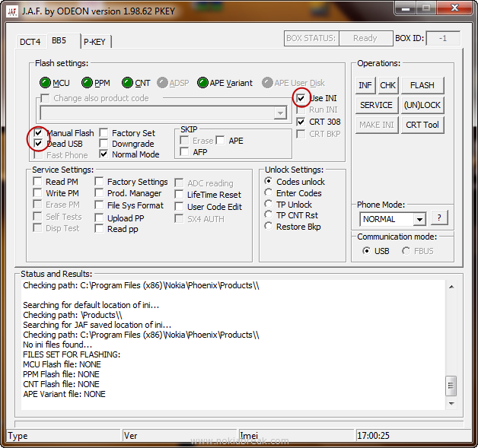
Task: Check the Factory Settings service checkbox
Action: point(99,182)
